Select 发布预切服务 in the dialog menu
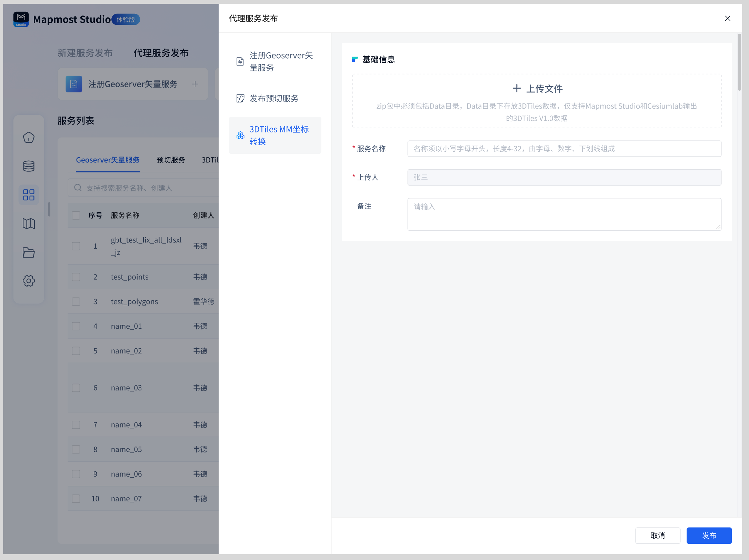The width and height of the screenshot is (749, 560). [x=274, y=99]
